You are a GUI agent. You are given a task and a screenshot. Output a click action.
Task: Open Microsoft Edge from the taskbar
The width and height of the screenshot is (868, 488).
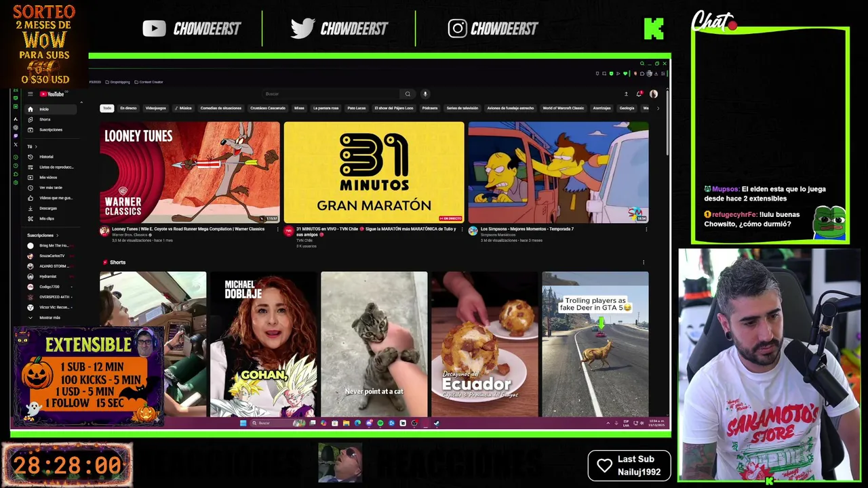coord(357,423)
